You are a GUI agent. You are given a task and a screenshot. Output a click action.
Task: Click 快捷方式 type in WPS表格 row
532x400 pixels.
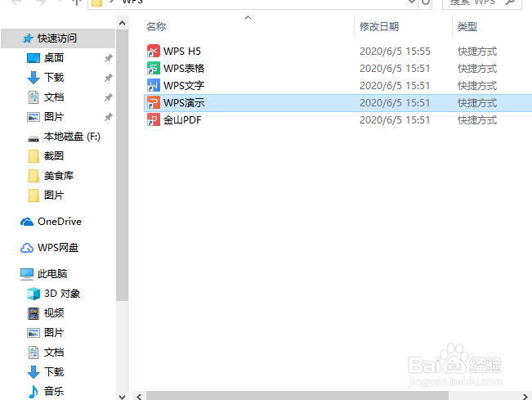477,68
